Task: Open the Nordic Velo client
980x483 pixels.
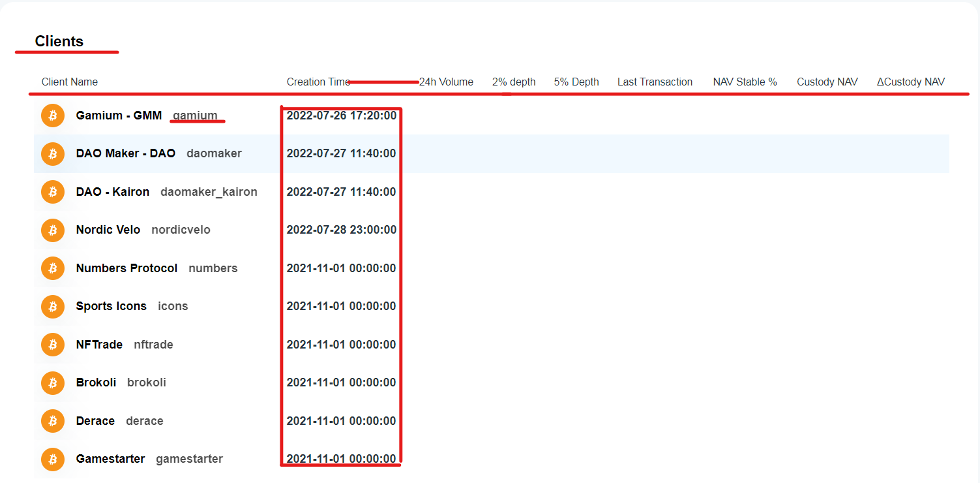Action: pyautogui.click(x=108, y=230)
